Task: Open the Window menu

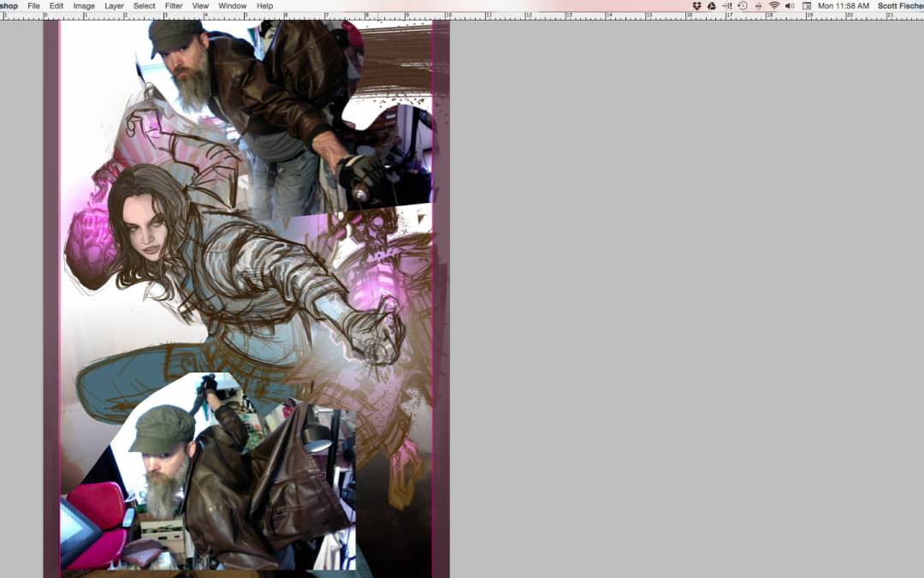Action: point(232,6)
